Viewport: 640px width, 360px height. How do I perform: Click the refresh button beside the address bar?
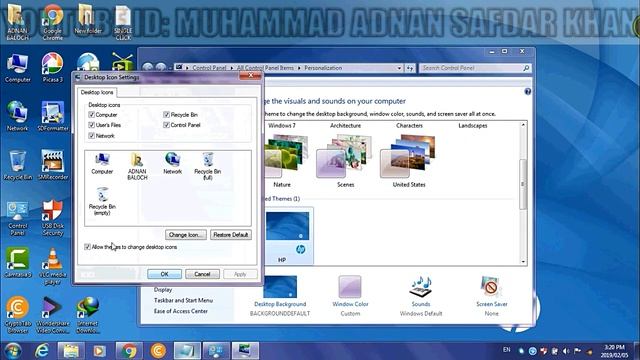[410, 68]
